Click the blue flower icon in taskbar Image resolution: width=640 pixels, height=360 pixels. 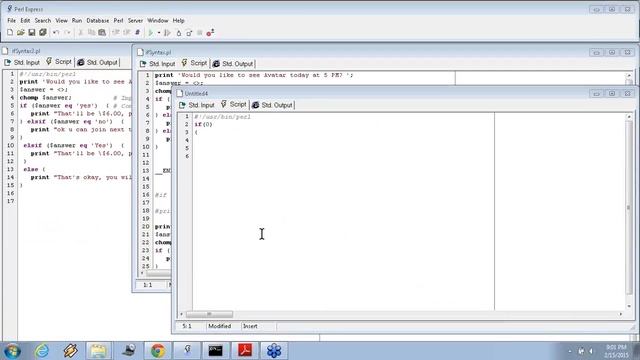click(274, 351)
